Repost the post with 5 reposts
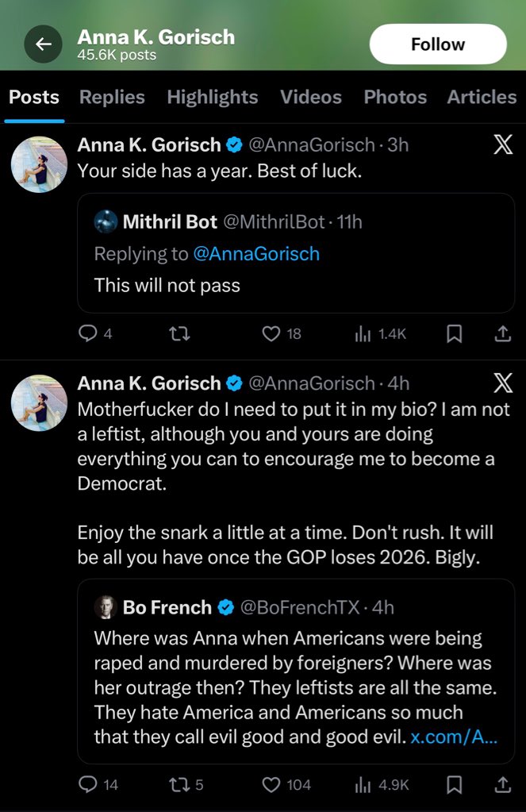Screen dimensions: 526x812 [180, 785]
